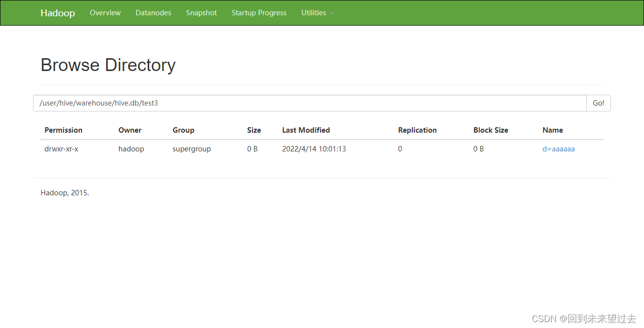Click the Name column header
644x328 pixels.
click(552, 130)
